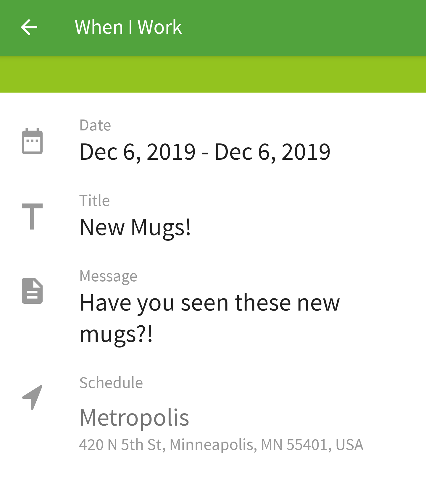Tap the start date Dec 6, 2019
Image resolution: width=426 pixels, height=504 pixels.
(138, 152)
